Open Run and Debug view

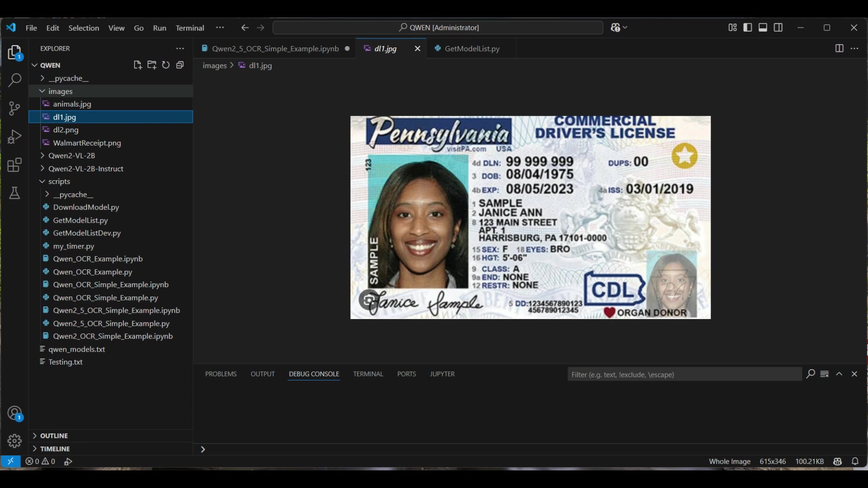14,136
